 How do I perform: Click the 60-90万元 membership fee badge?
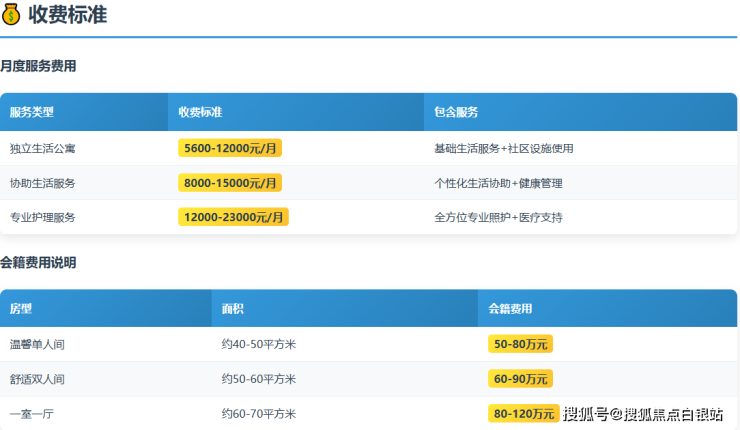pyautogui.click(x=520, y=379)
